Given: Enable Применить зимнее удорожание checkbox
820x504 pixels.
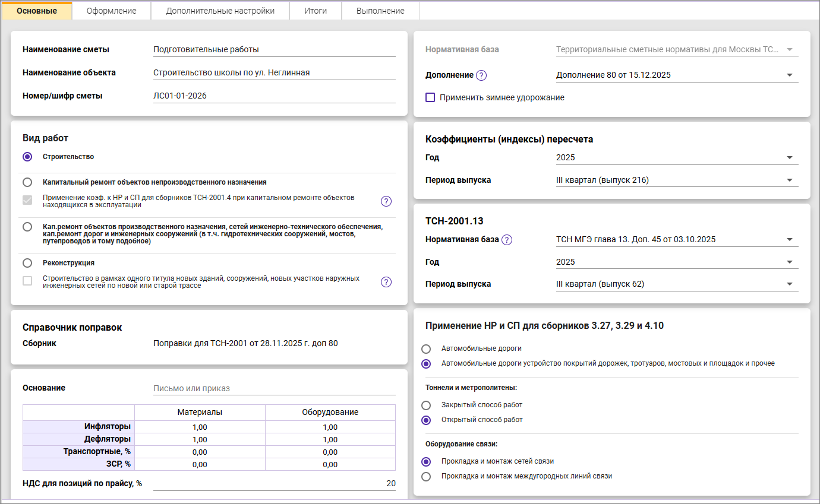Looking at the screenshot, I should tap(430, 97).
